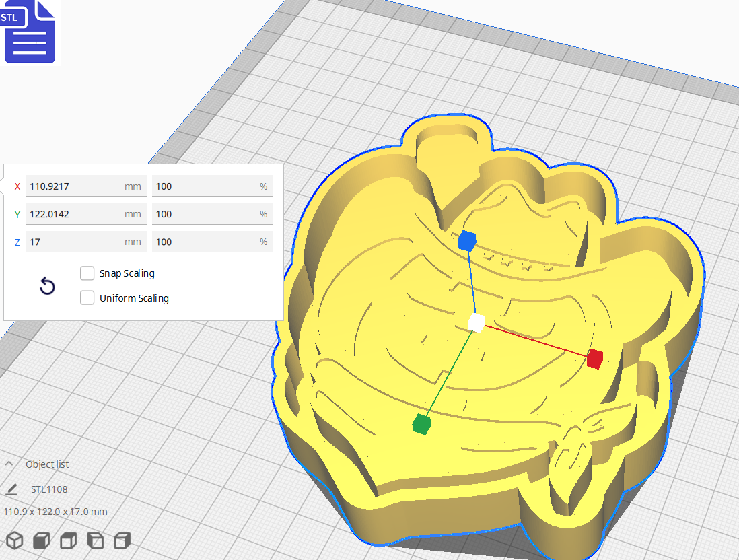Screen dimensions: 739x560
Task: Click the red X-axis scale handle
Action: [595, 360]
